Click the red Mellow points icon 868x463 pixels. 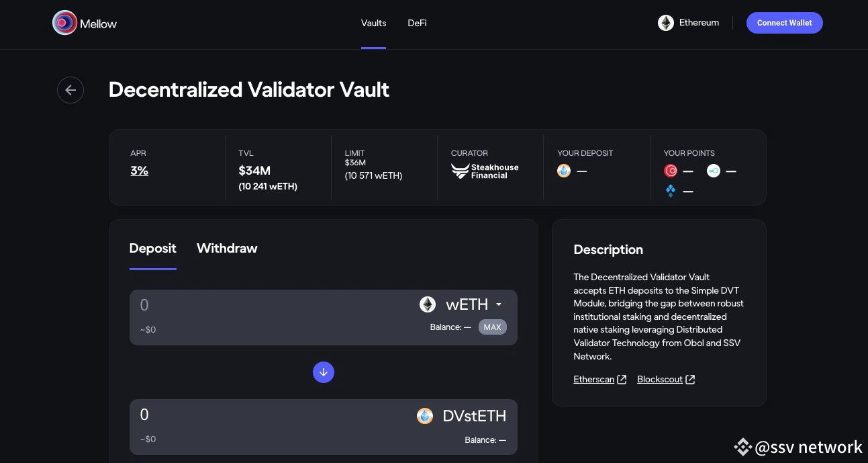671,171
